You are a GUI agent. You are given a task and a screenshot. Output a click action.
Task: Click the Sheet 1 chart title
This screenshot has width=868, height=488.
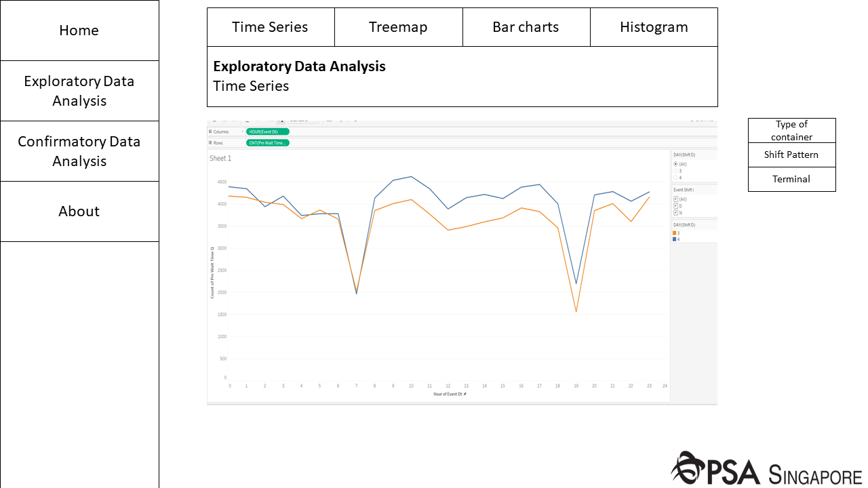(220, 158)
